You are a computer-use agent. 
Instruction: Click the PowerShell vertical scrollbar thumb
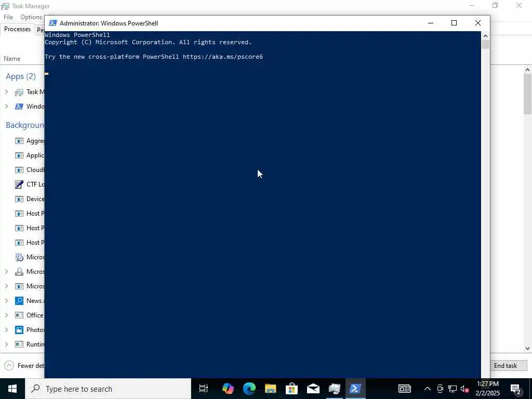(485, 45)
